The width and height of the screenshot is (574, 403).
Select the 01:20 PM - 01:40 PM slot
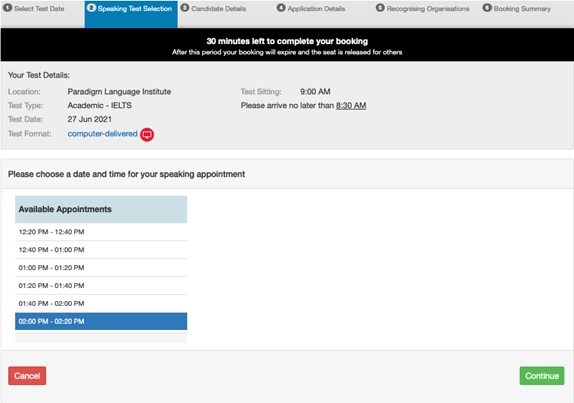tap(101, 286)
